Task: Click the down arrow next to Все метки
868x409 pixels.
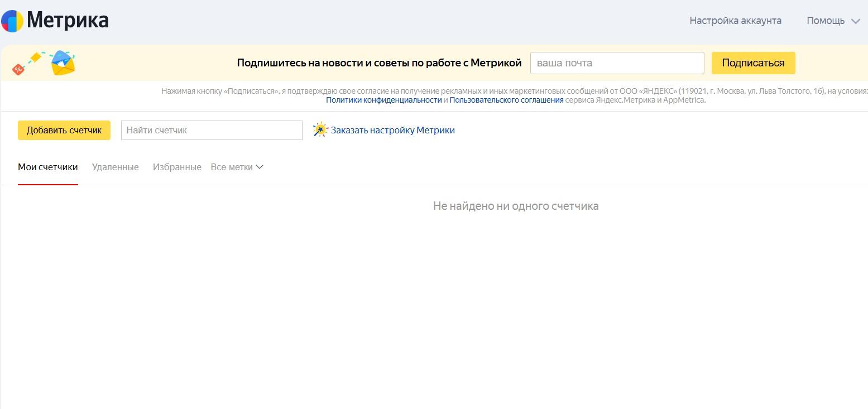Action: [259, 167]
